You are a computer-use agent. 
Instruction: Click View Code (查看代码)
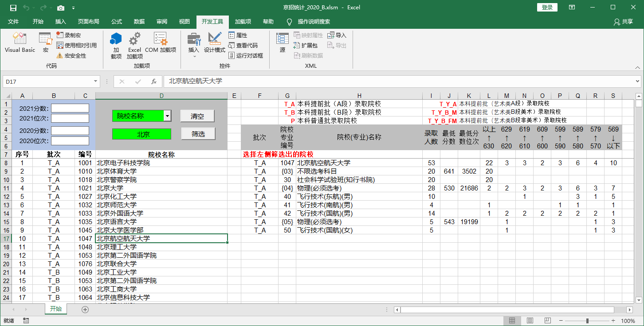tap(243, 45)
